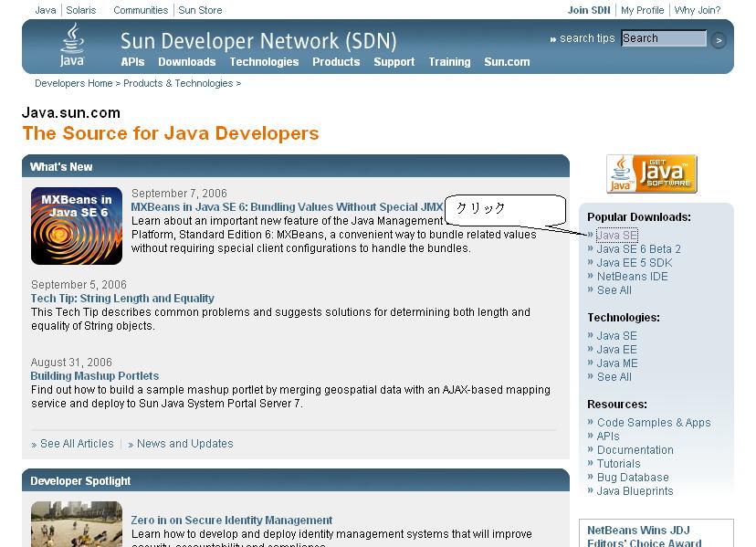756x547 pixels.
Task: Go to Developers Home breadcrumb
Action: pos(74,83)
